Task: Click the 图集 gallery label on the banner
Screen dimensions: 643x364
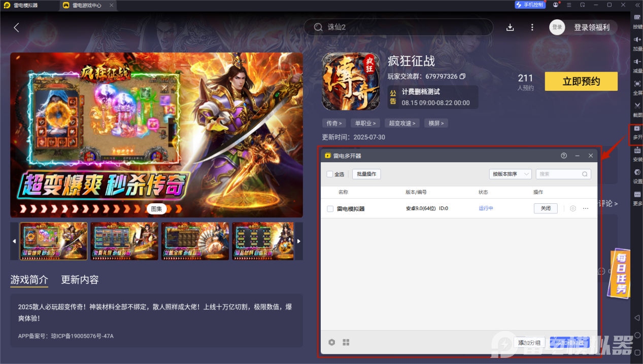Action: (157, 208)
